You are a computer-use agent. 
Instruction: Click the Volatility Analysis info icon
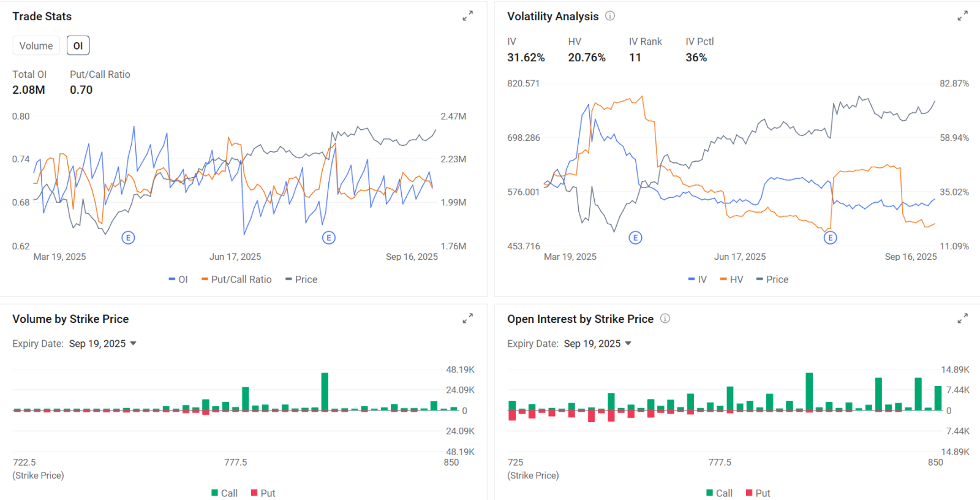(610, 16)
